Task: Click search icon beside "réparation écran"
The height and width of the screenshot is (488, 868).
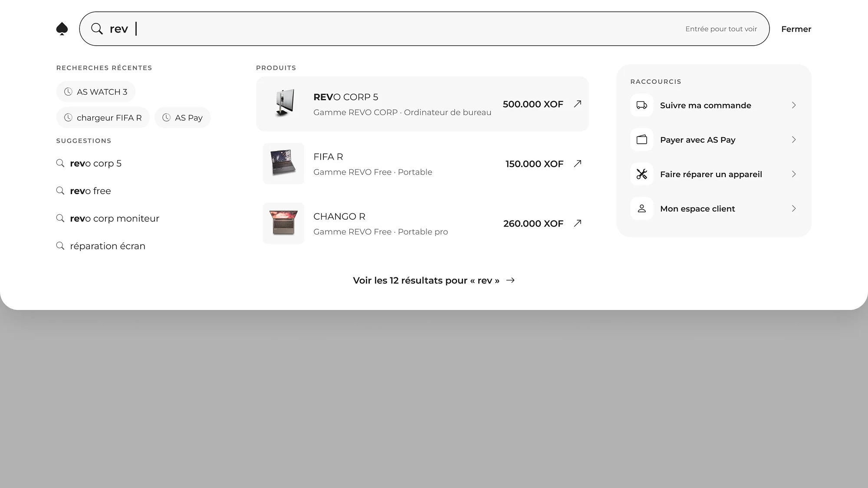Action: [x=60, y=246]
